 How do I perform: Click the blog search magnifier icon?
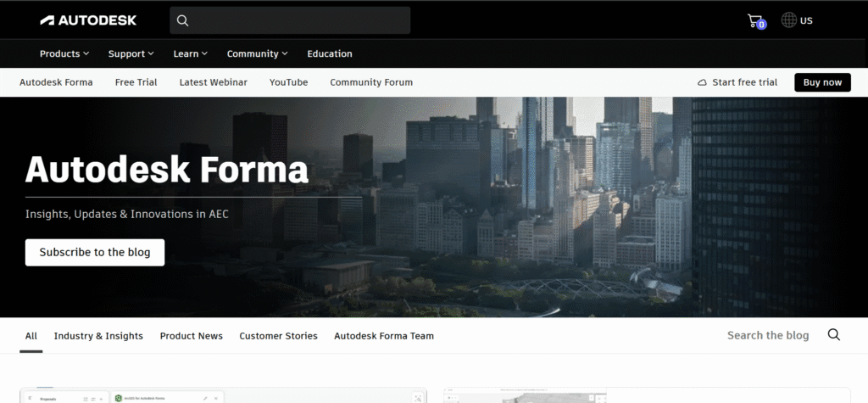pos(834,335)
